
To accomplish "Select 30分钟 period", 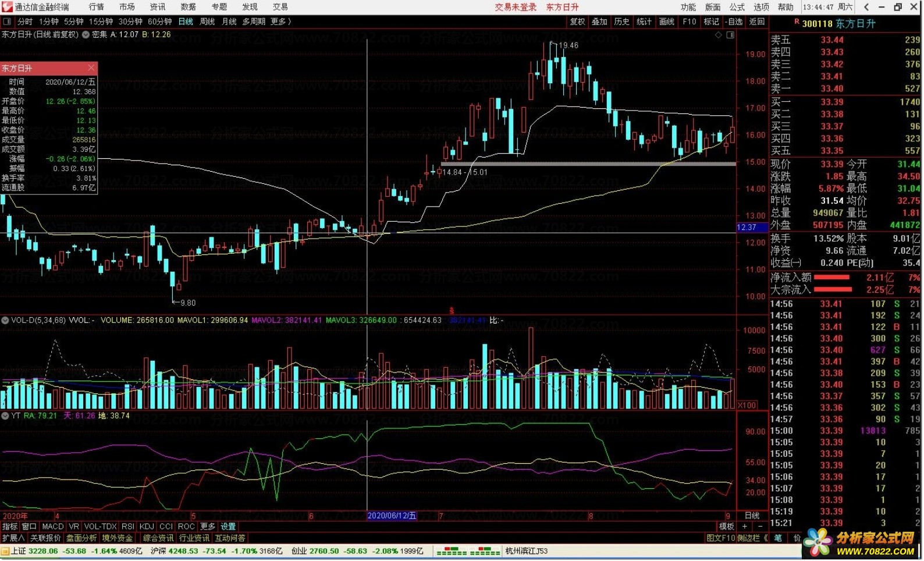I will point(130,22).
